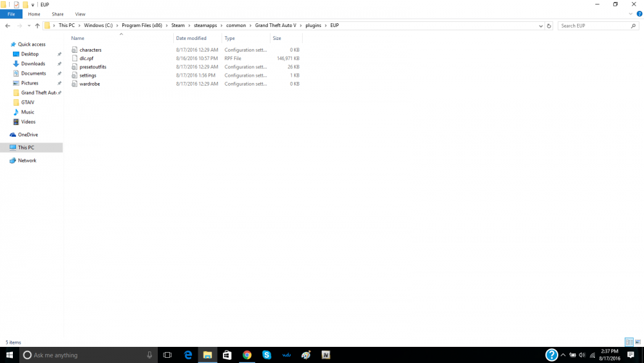This screenshot has width=644, height=363.
Task: Click the settings file icon
Action: tap(74, 75)
